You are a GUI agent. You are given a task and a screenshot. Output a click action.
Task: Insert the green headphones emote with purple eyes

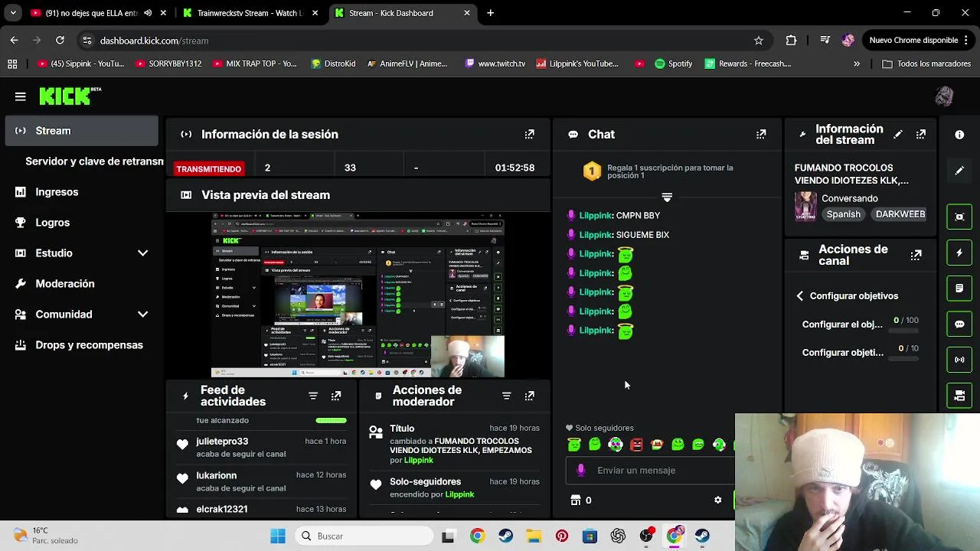click(x=616, y=444)
